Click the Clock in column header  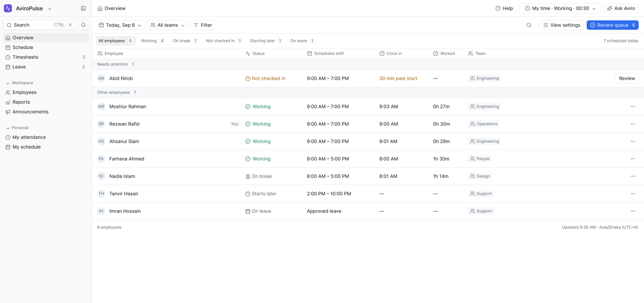point(391,53)
